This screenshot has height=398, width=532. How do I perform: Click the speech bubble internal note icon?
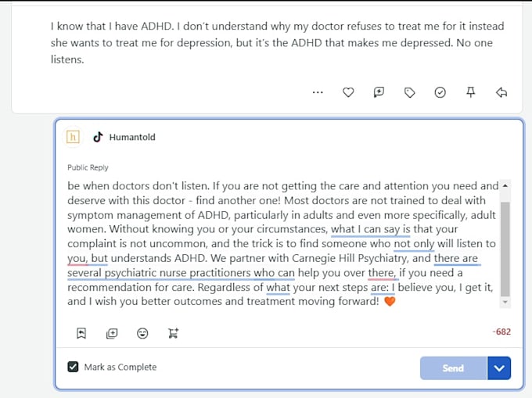point(379,92)
